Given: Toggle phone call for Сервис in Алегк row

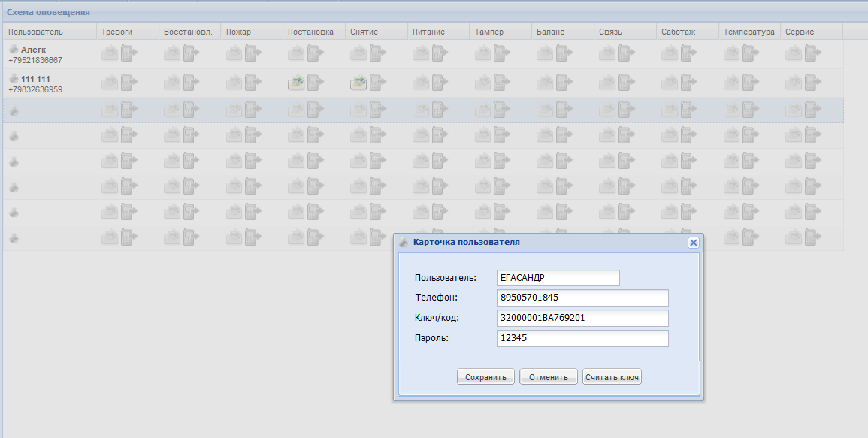Looking at the screenshot, I should 813,53.
